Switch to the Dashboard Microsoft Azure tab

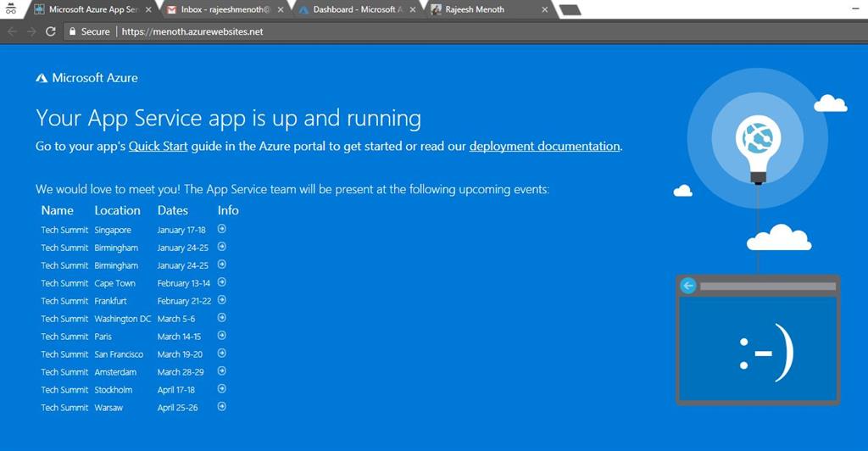(x=357, y=9)
